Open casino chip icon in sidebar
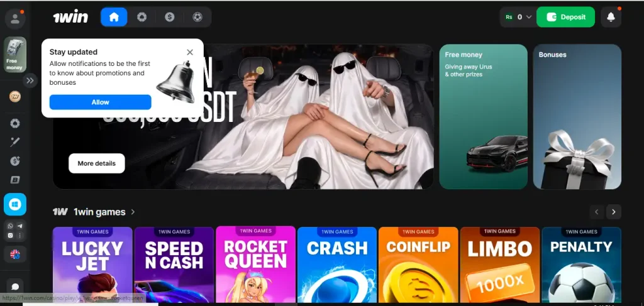644x306 pixels. coord(15,123)
